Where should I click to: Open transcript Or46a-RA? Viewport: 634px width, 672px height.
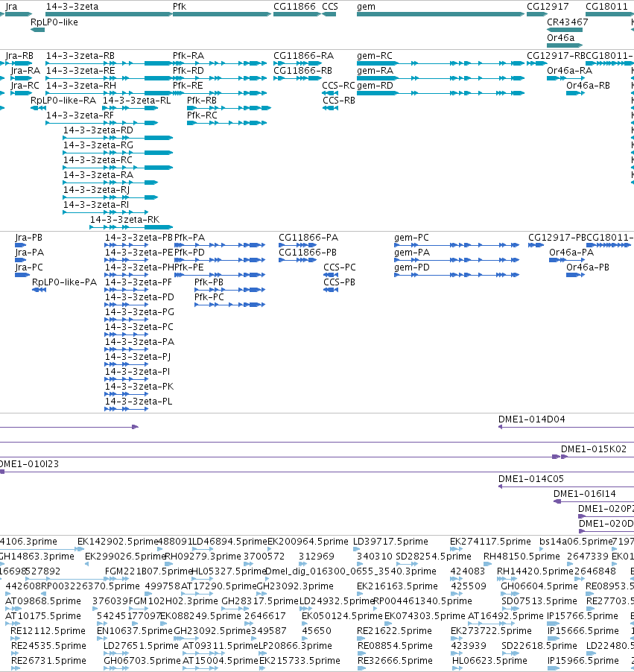click(570, 71)
